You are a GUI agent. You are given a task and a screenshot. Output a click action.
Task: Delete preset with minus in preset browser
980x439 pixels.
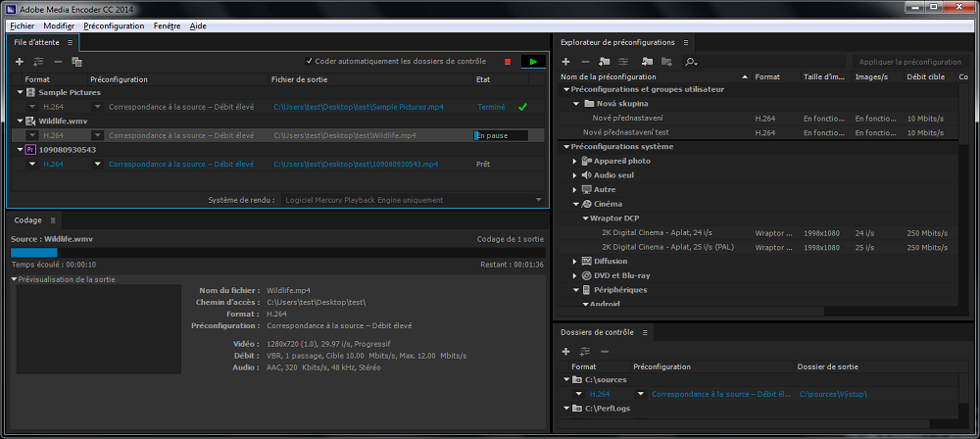click(x=585, y=62)
